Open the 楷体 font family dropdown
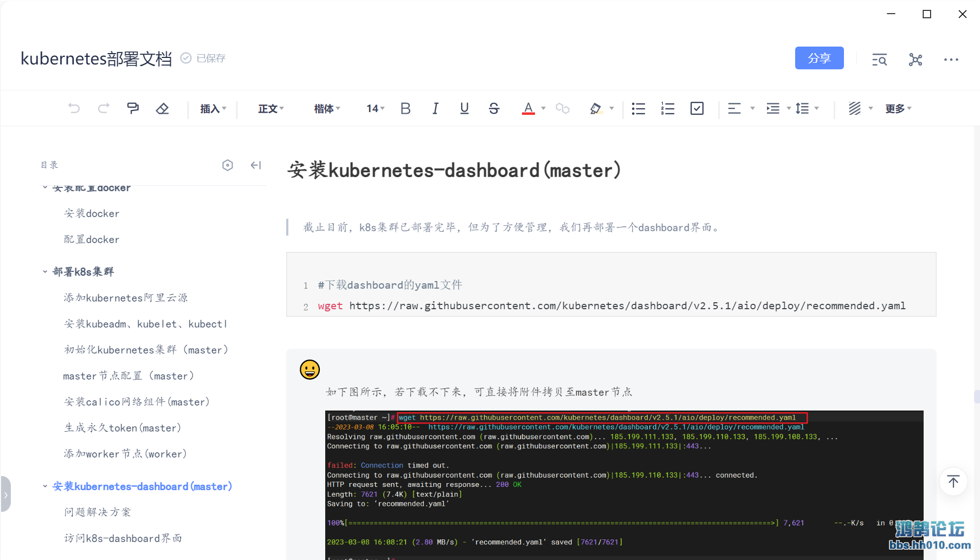This screenshot has width=980, height=560. (327, 109)
